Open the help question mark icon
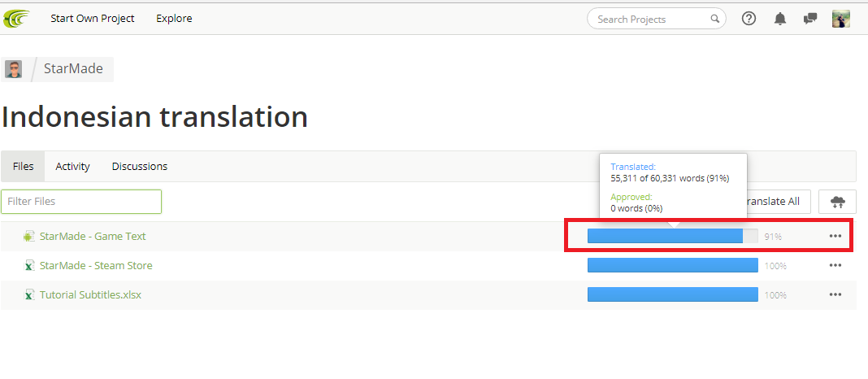 tap(749, 19)
